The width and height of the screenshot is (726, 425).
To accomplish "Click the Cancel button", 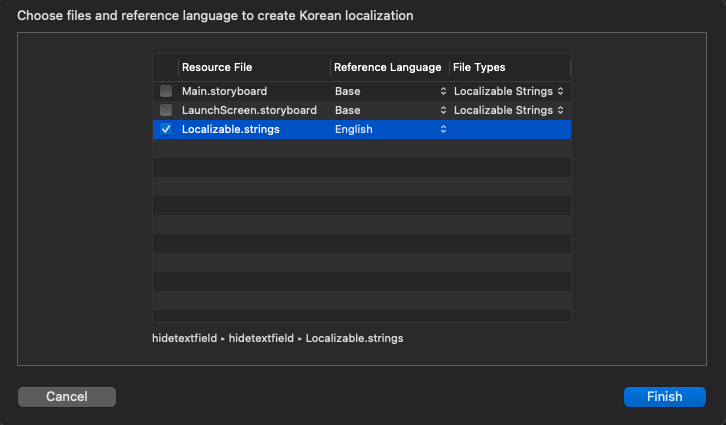I will click(67, 397).
